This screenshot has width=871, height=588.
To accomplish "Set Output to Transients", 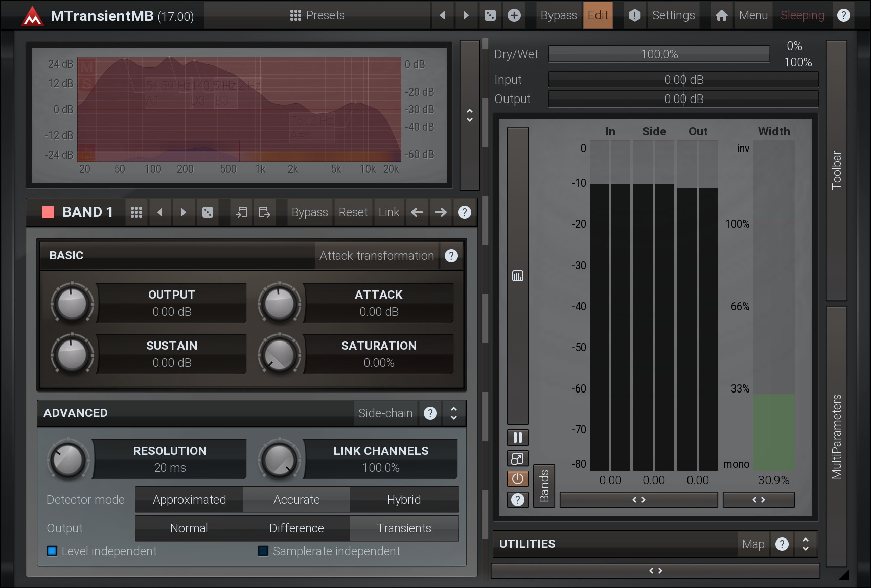I will pos(403,528).
